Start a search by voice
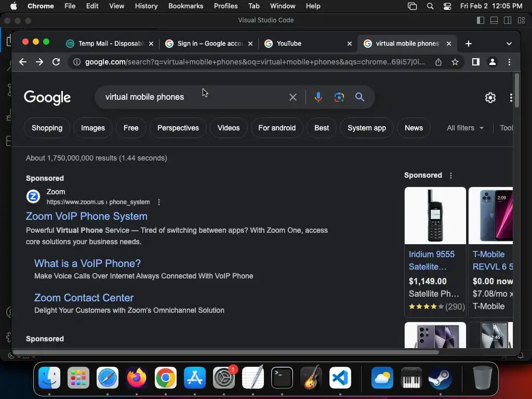 318,97
